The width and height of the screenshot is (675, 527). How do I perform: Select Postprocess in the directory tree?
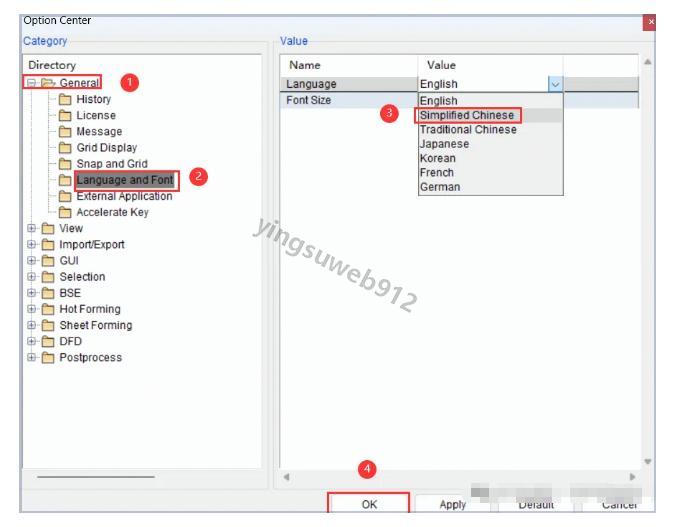point(90,357)
